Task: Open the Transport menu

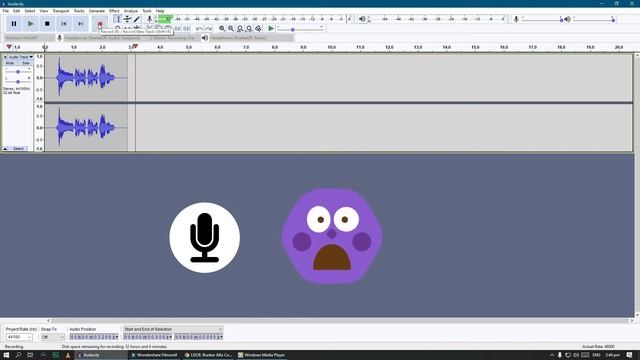Action: (x=61, y=11)
